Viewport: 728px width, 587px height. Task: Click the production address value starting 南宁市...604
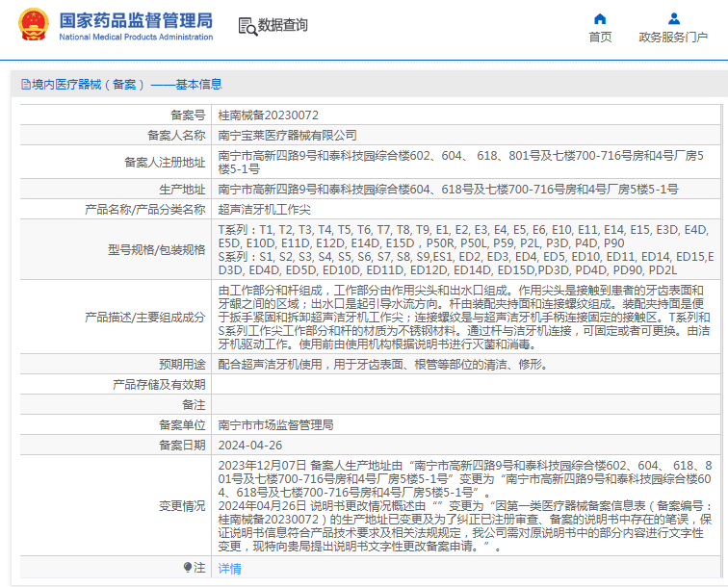coord(448,190)
